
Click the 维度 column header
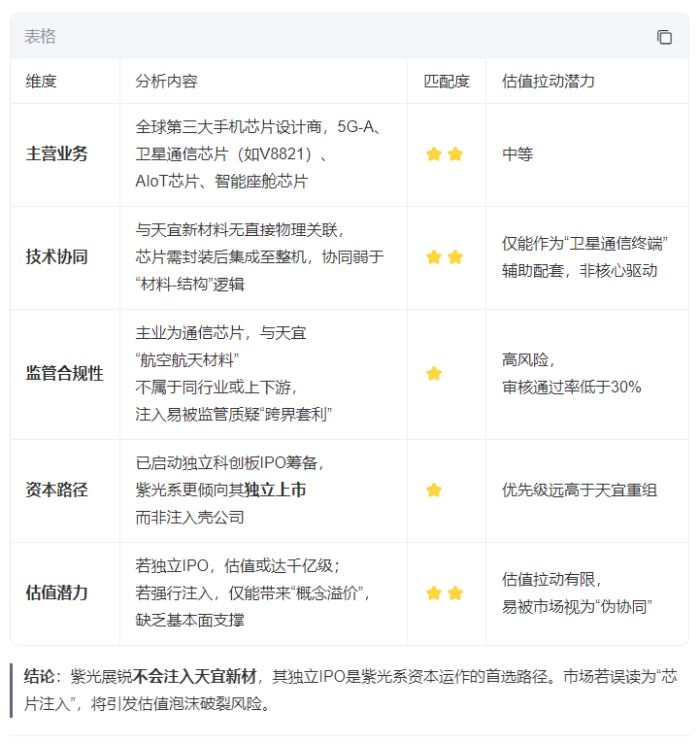point(41,82)
